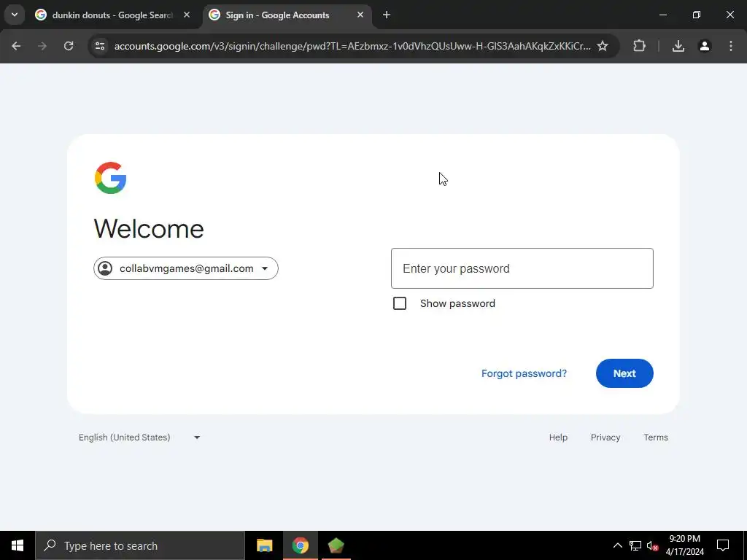
Task: Open the Extensions puzzle icon
Action: [x=639, y=46]
